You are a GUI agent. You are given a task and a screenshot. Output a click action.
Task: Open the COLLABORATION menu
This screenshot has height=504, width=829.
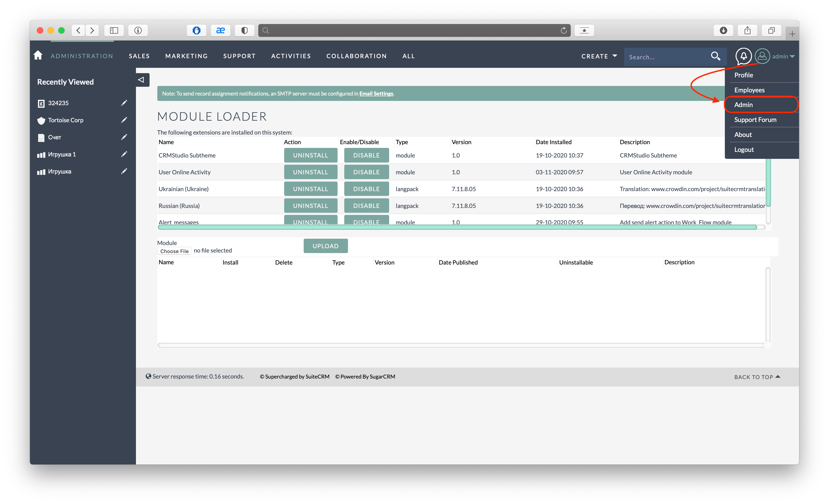pyautogui.click(x=356, y=56)
